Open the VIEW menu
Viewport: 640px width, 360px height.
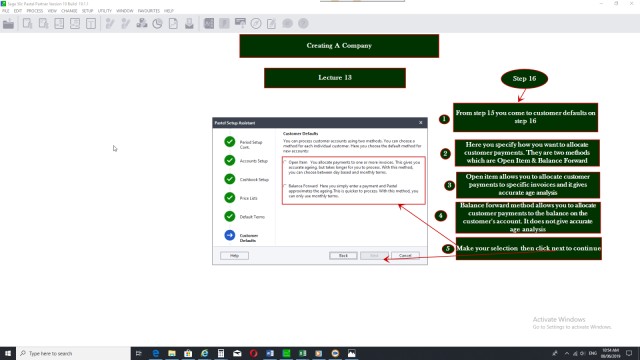tap(52, 11)
